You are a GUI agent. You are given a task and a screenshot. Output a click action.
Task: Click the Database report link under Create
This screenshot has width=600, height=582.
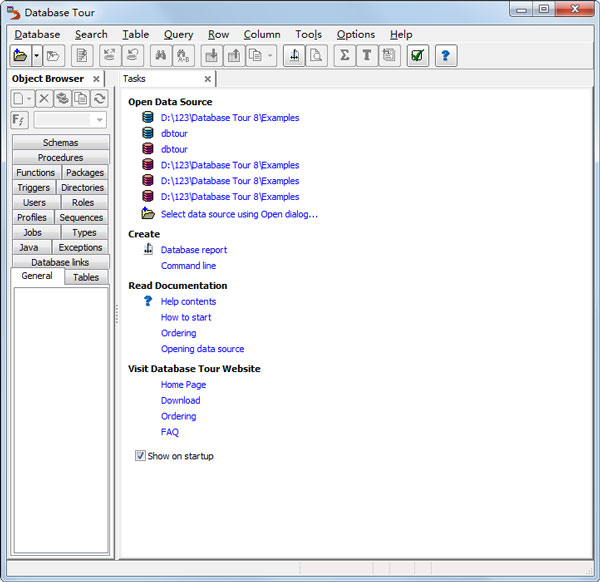[x=194, y=250]
